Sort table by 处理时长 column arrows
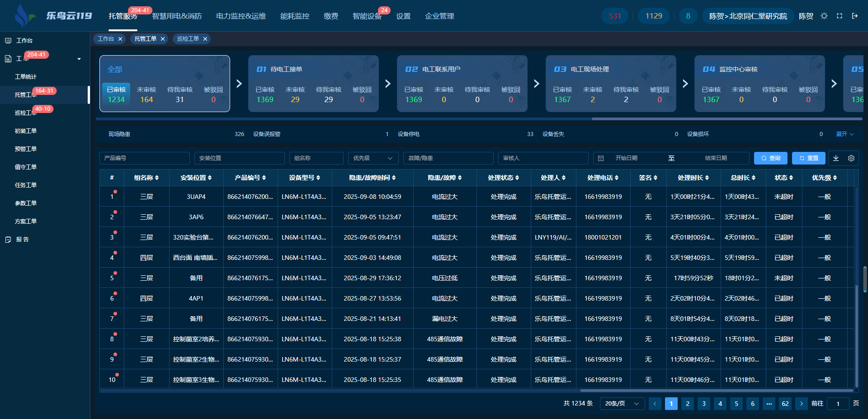The height and width of the screenshot is (419, 868). coord(707,178)
